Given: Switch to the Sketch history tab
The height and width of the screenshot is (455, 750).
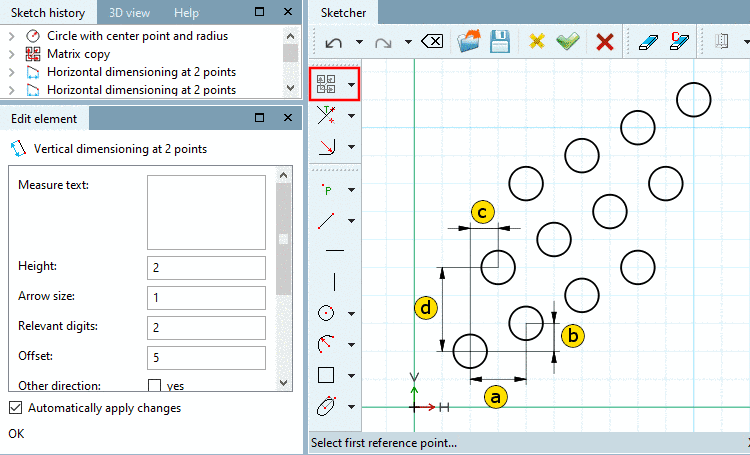Looking at the screenshot, I should 48,12.
